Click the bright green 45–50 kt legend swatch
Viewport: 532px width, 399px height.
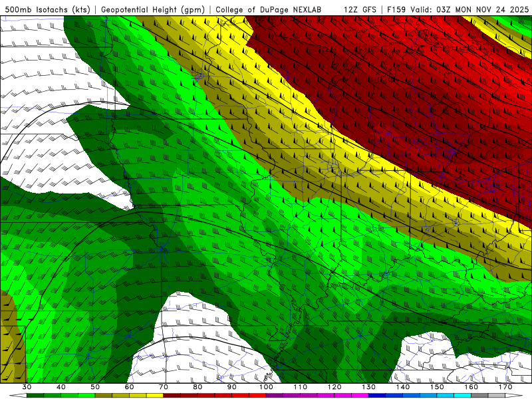tap(86, 396)
